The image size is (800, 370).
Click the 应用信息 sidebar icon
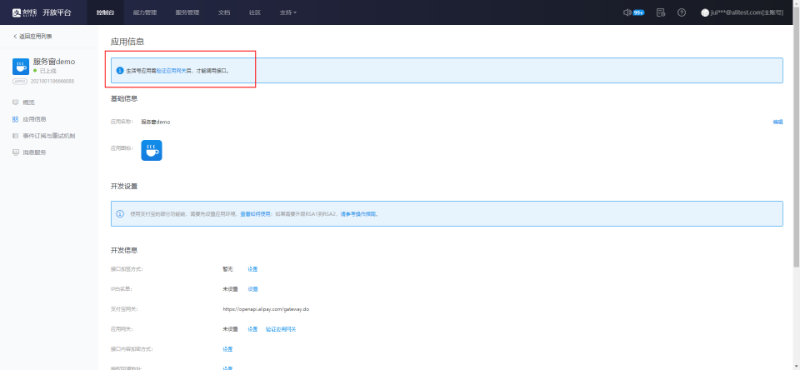pos(15,119)
